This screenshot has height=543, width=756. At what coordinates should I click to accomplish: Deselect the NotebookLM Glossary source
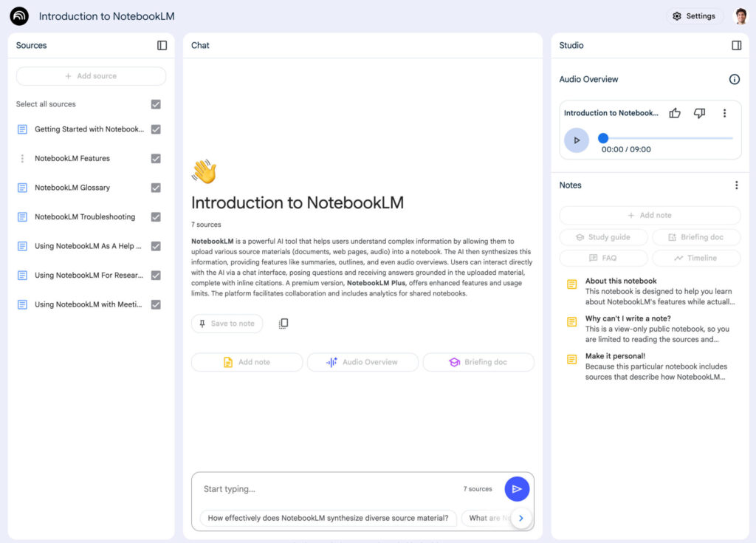[156, 188]
